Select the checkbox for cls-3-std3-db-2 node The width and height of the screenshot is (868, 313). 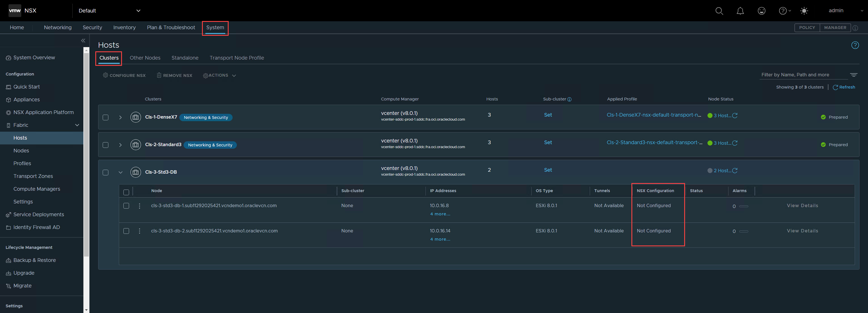coord(126,231)
